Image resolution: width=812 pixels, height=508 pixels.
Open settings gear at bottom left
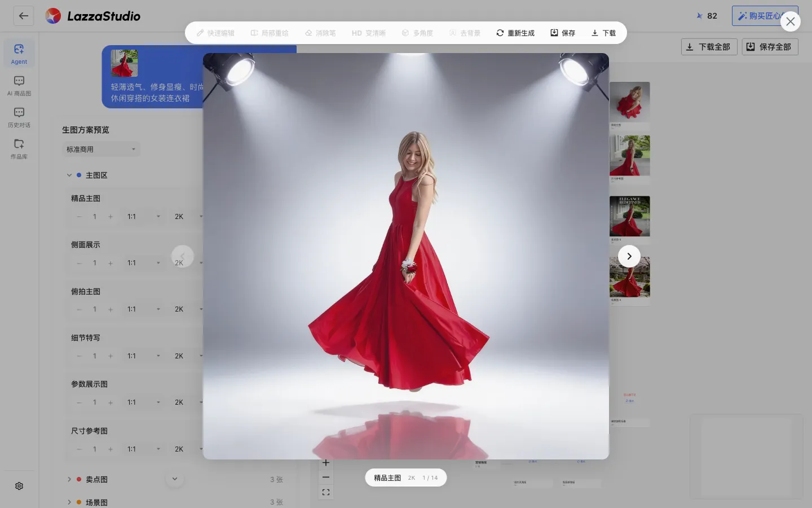[x=19, y=486]
